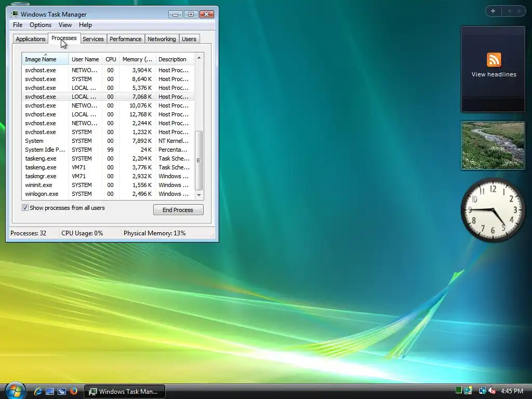The width and height of the screenshot is (532, 399).
Task: Sort by the User Name column header
Action: point(85,59)
